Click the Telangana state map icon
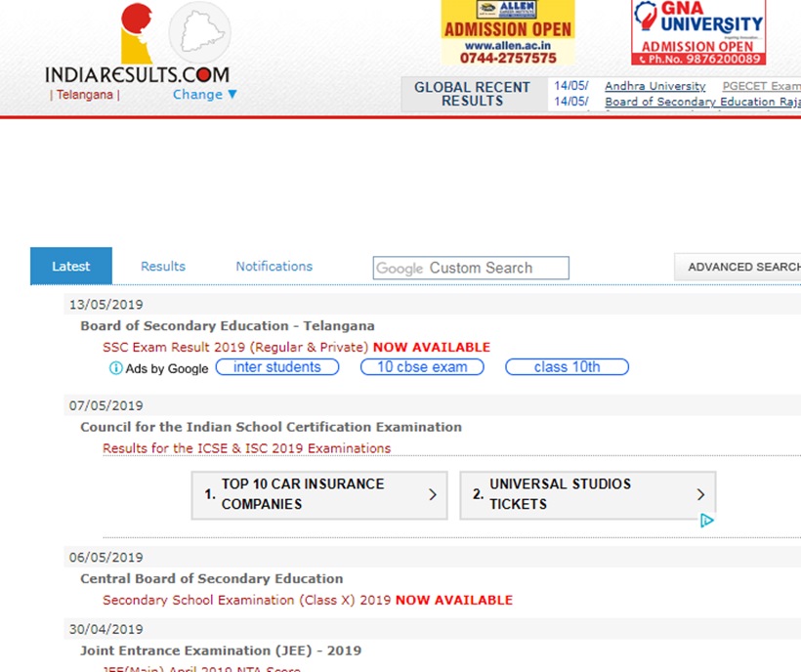This screenshot has width=801, height=672. (x=199, y=32)
